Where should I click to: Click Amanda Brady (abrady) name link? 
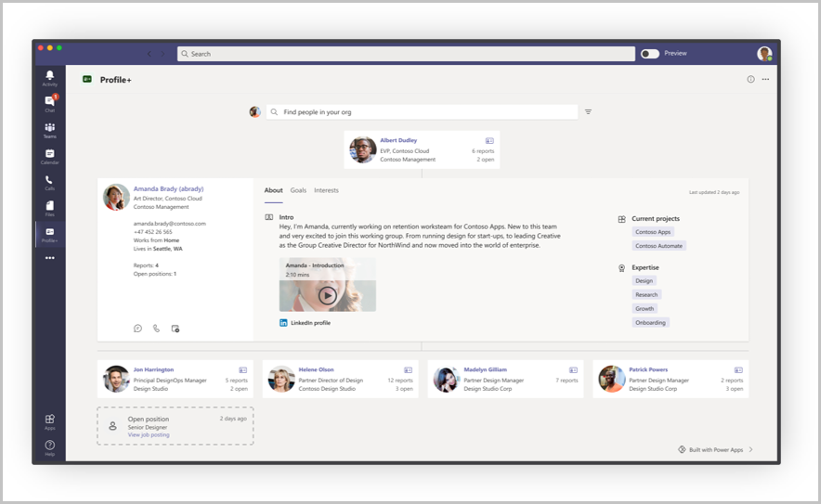click(169, 189)
